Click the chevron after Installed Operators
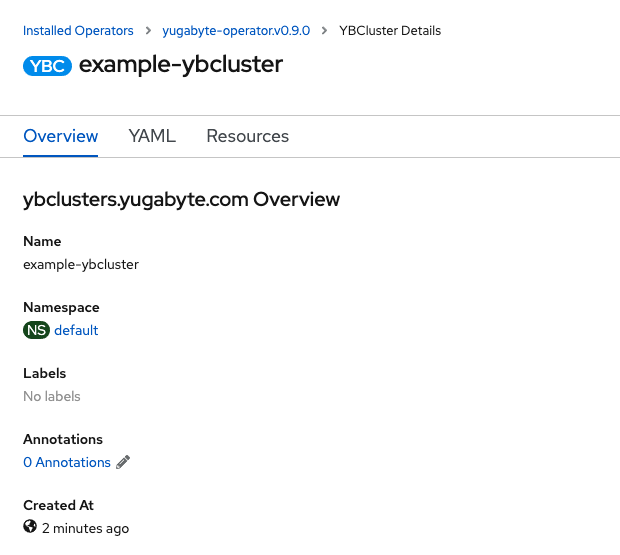 [x=148, y=31]
